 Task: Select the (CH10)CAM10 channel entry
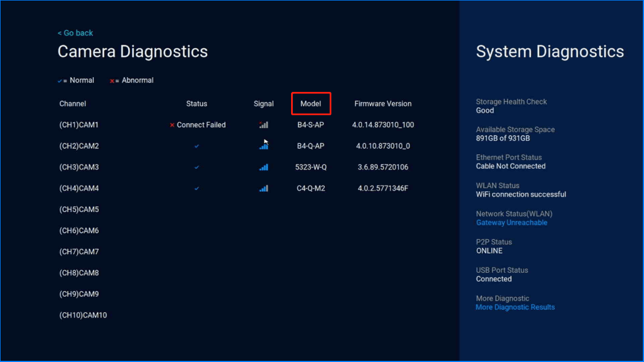[x=83, y=315]
